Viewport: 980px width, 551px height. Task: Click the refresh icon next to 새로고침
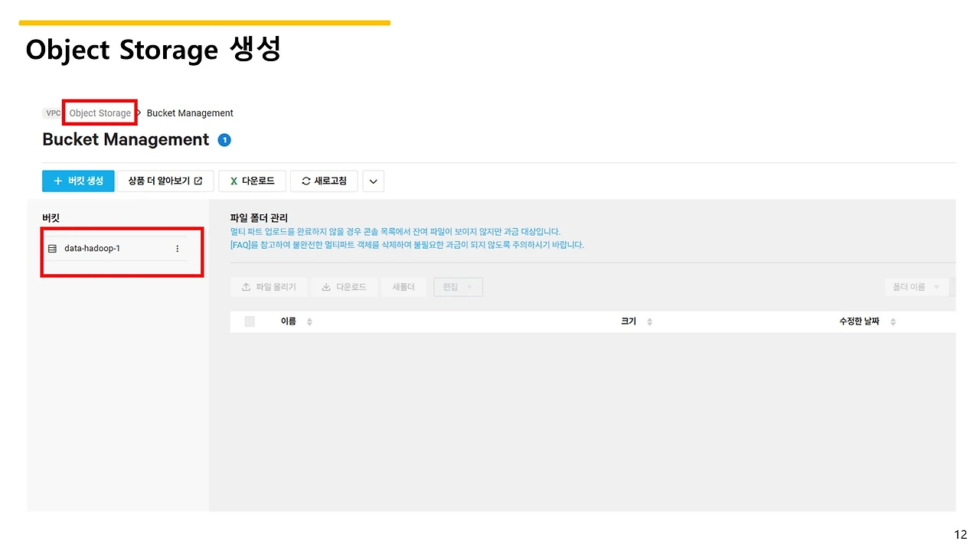(x=305, y=181)
